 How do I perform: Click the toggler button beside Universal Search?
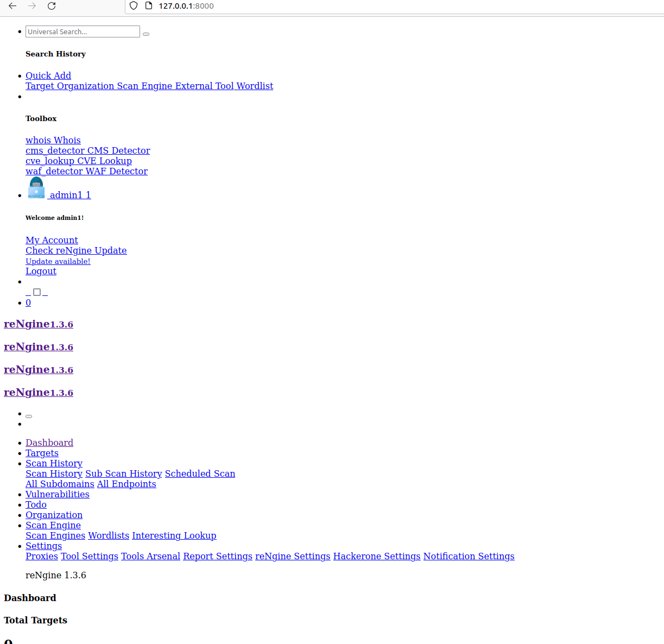click(x=146, y=34)
